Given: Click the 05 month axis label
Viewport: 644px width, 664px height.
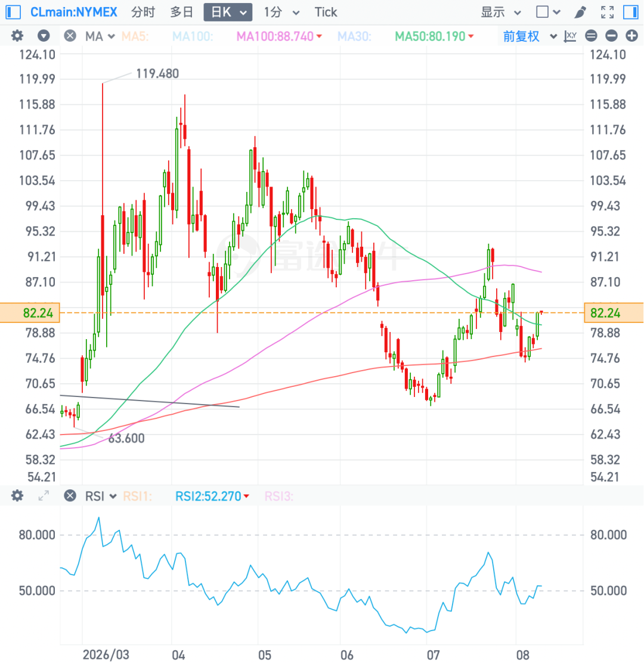Looking at the screenshot, I should (x=264, y=655).
